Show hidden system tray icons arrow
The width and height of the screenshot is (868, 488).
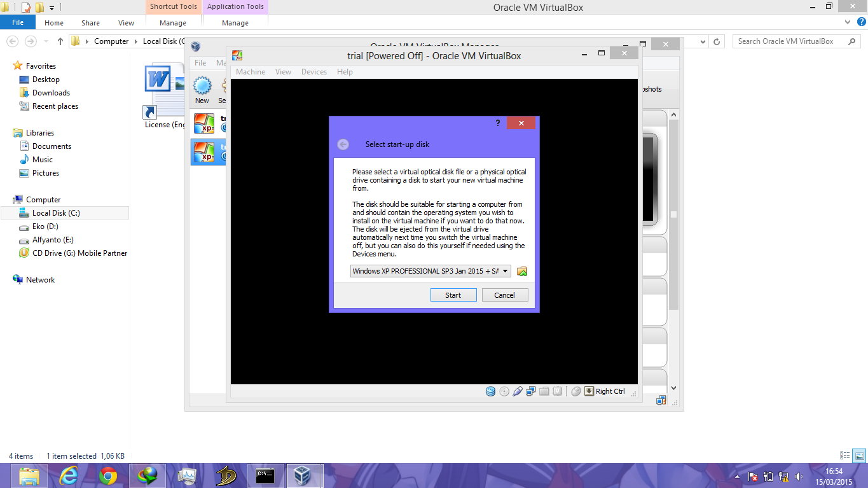click(x=737, y=476)
